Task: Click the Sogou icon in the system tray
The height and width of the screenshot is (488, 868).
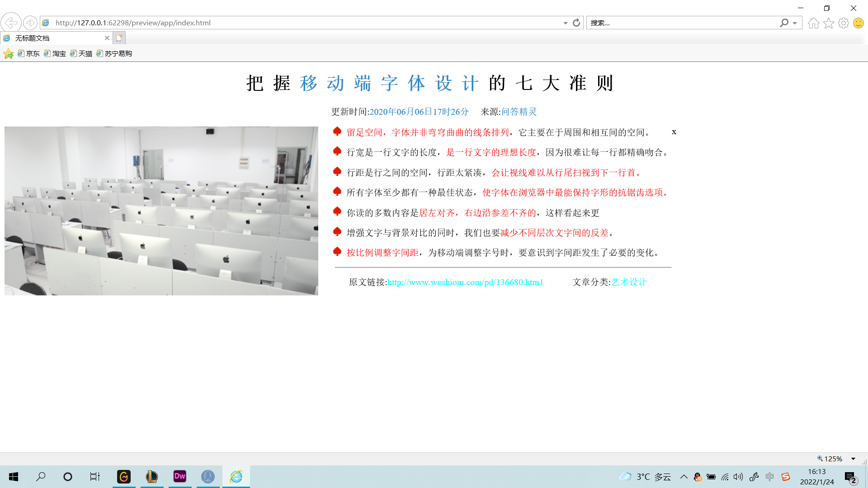Action: (787, 477)
